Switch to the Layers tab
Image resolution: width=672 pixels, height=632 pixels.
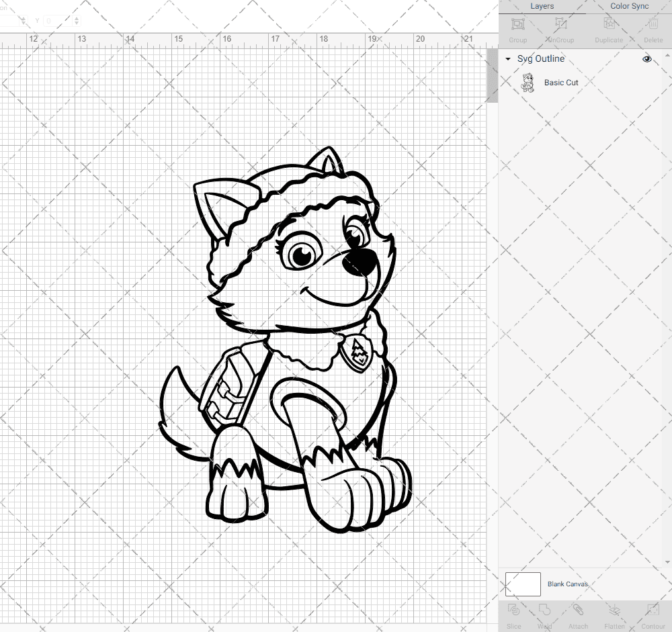(542, 6)
